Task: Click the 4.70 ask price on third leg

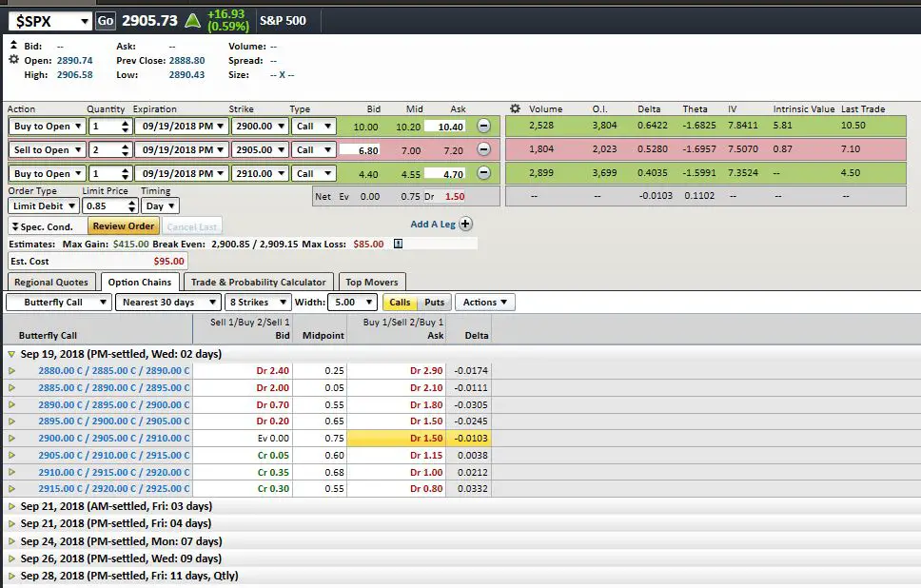Action: point(444,174)
